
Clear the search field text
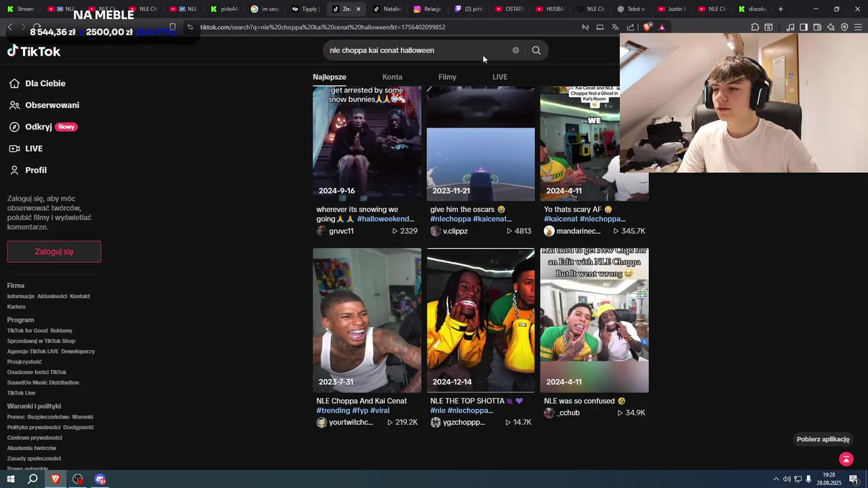[515, 50]
